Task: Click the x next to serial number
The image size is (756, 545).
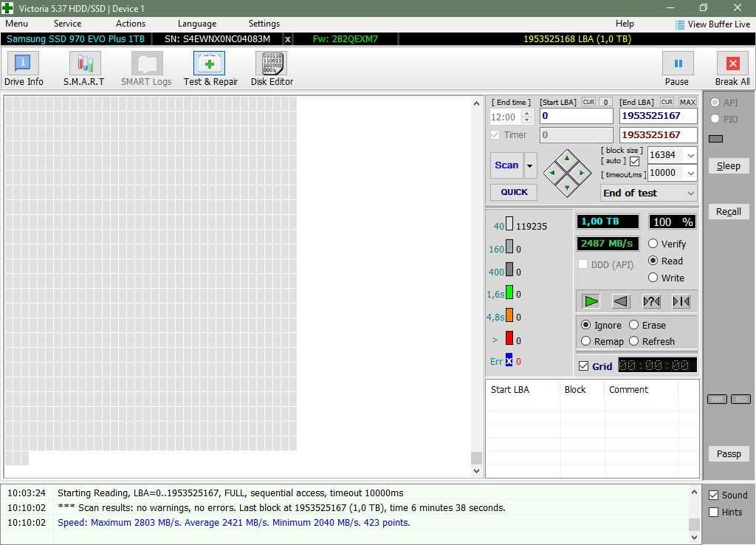Action: [287, 40]
